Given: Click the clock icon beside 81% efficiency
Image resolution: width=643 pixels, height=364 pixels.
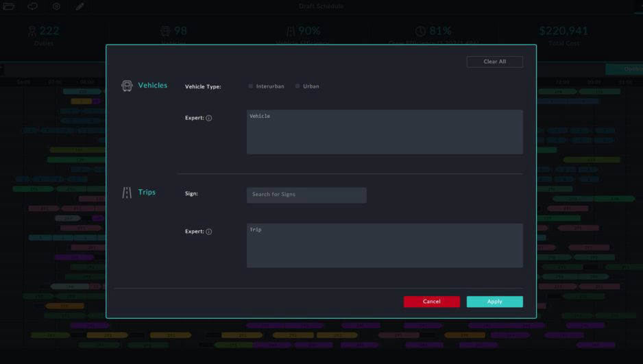Looking at the screenshot, I should [420, 31].
